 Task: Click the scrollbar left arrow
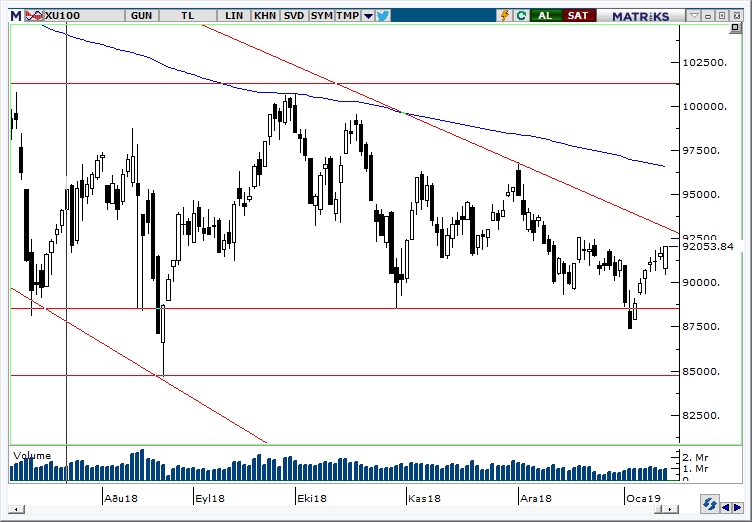17,509
